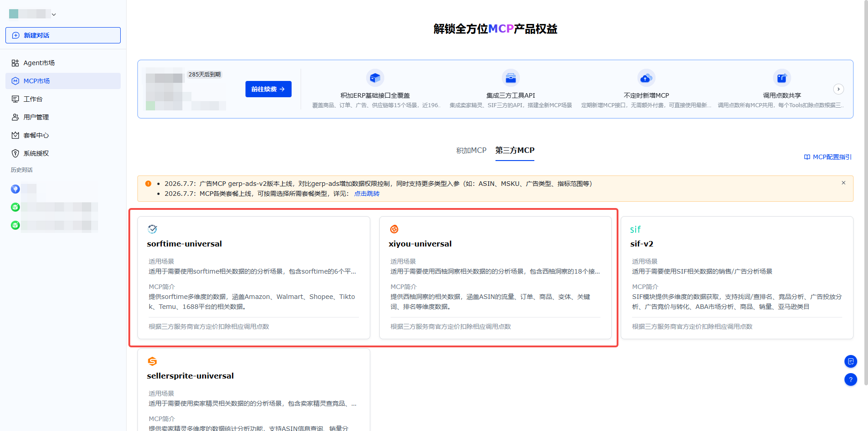Close the orange announcement banner

pos(844,183)
